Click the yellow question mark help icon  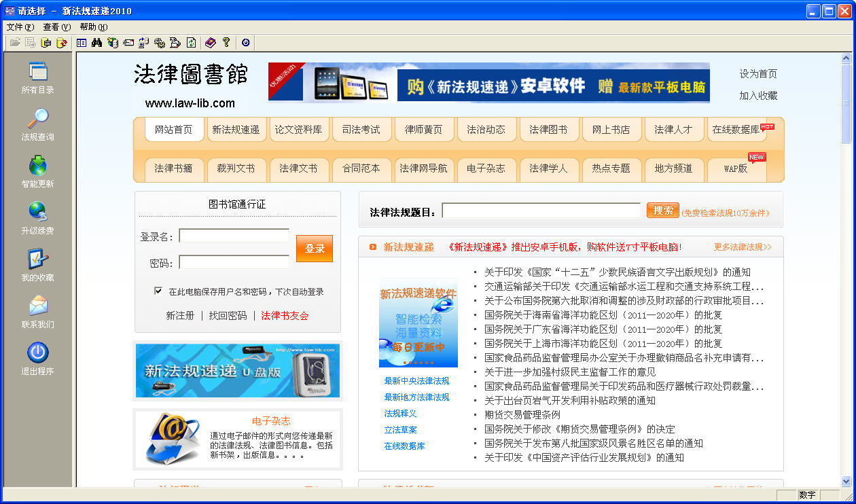click(226, 43)
